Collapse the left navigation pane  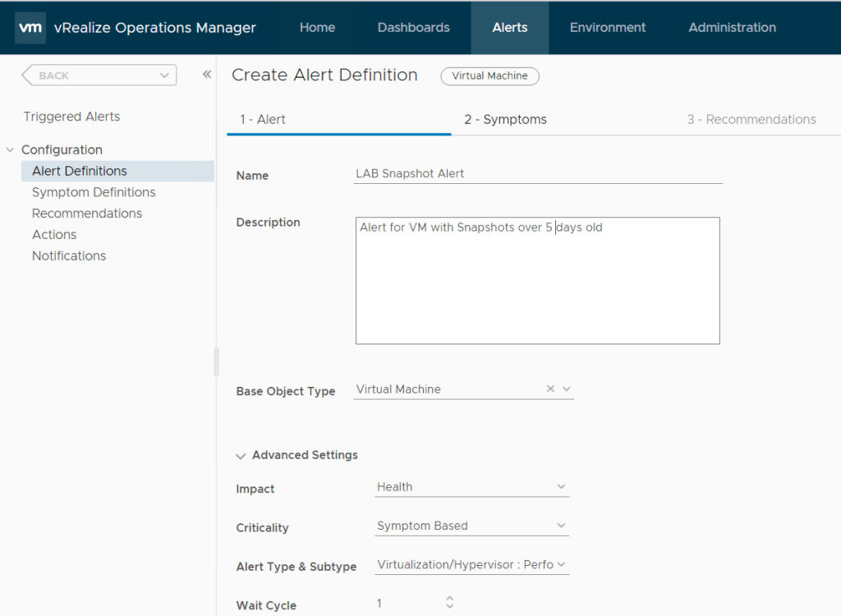tap(207, 75)
